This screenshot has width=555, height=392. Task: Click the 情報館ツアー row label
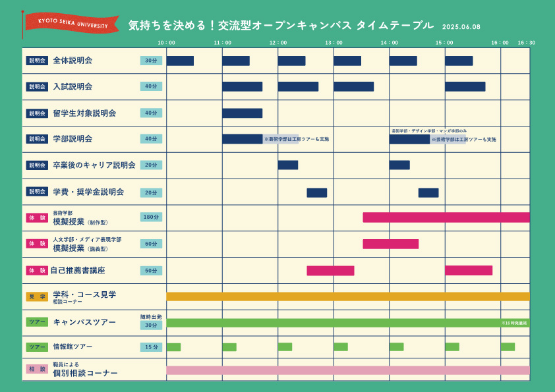pyautogui.click(x=73, y=347)
